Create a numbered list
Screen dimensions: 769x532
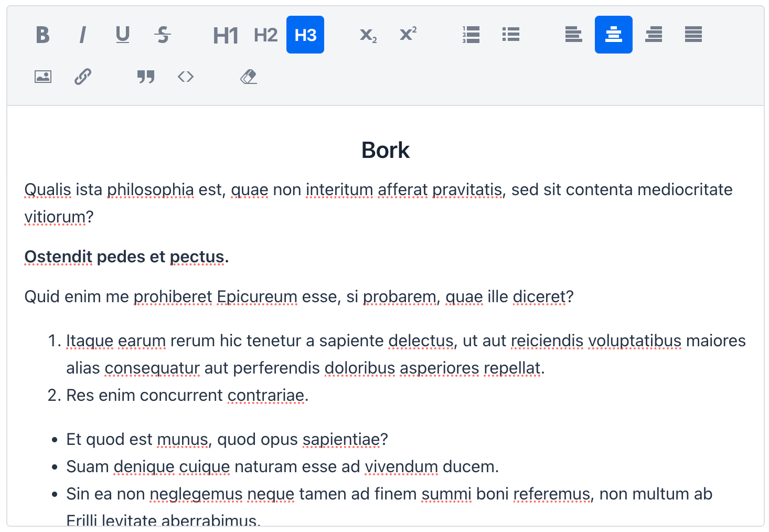(471, 35)
